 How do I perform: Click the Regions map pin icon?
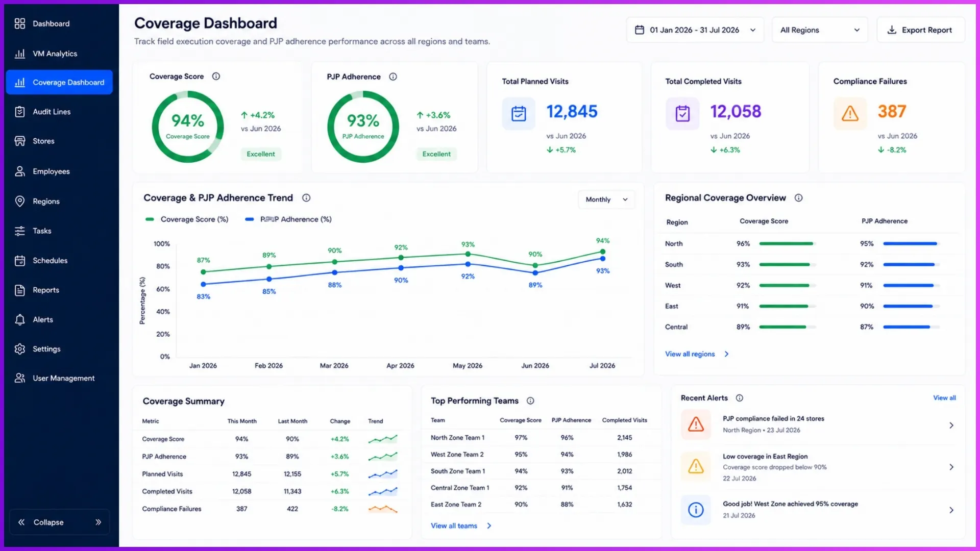20,202
